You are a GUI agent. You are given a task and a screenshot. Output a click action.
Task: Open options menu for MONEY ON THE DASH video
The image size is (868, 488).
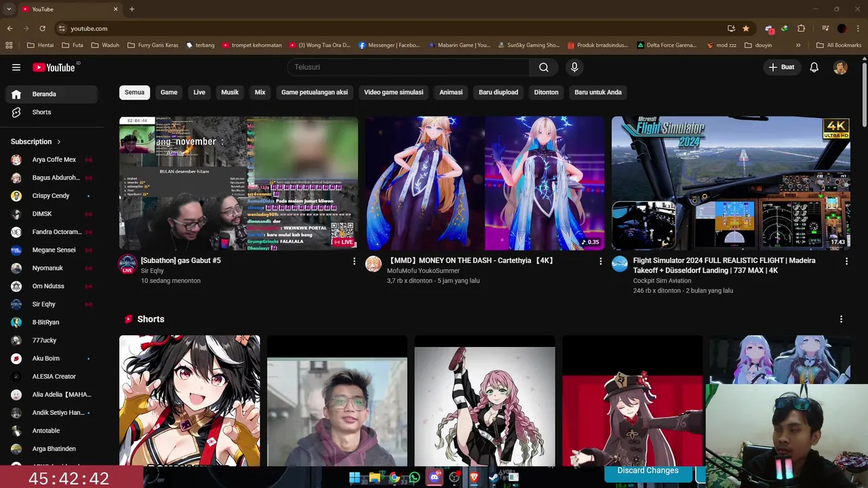(600, 261)
